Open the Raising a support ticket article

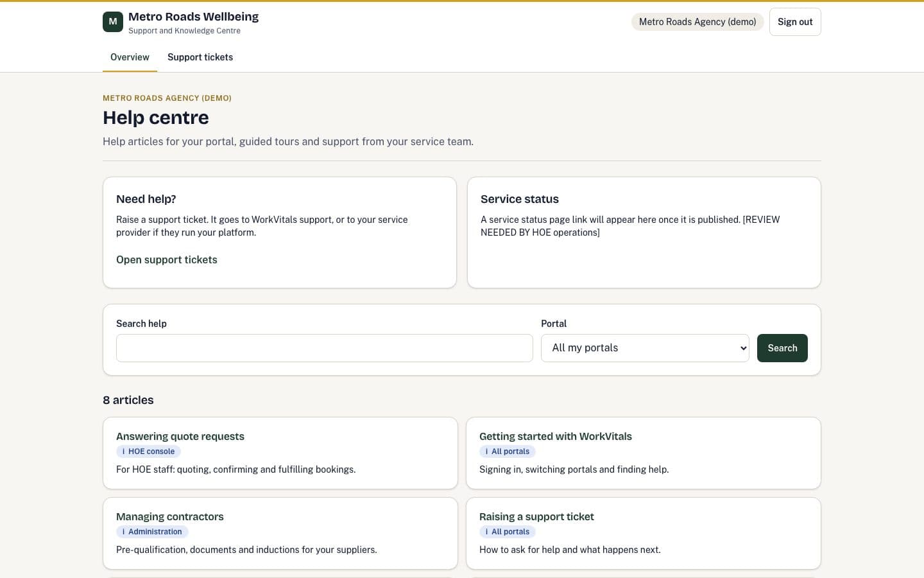(536, 517)
